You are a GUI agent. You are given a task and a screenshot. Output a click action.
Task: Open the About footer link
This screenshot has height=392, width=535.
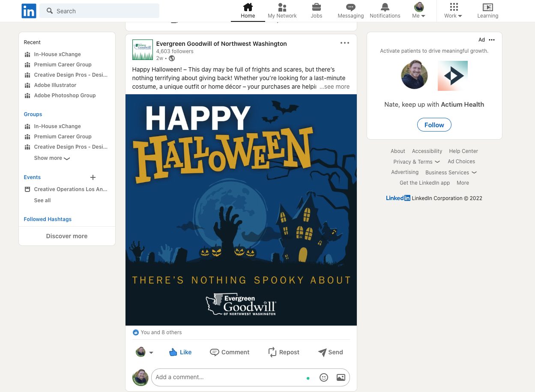[x=398, y=151]
